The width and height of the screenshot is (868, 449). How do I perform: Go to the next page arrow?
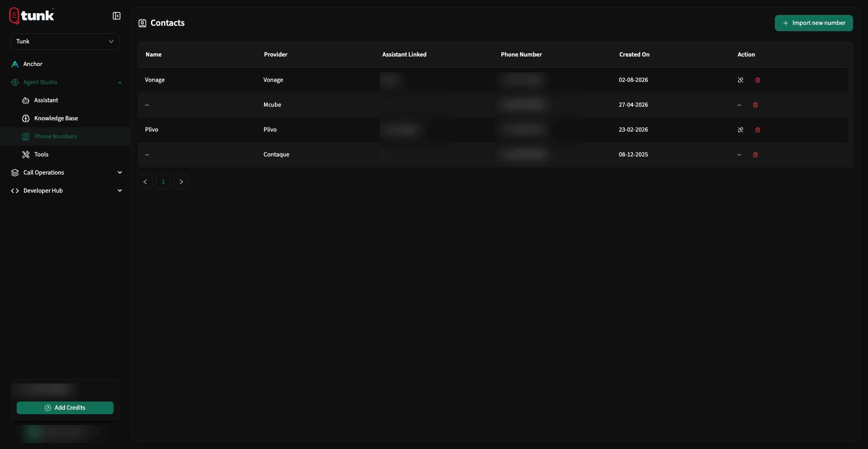[x=181, y=182]
